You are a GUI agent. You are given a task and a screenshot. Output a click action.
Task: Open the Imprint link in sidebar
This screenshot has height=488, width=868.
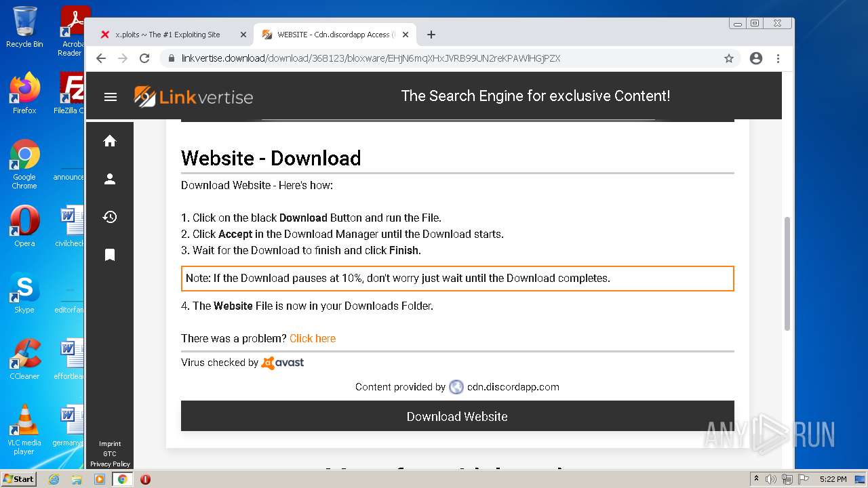[110, 444]
